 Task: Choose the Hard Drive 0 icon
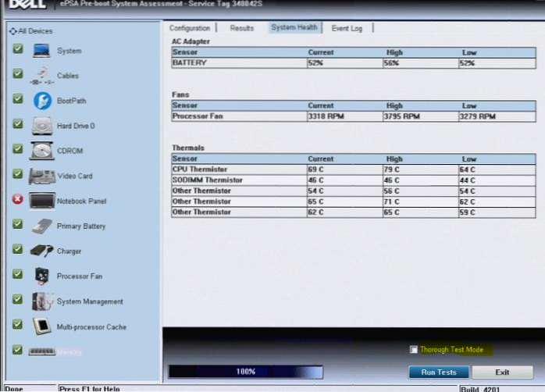[x=41, y=126]
